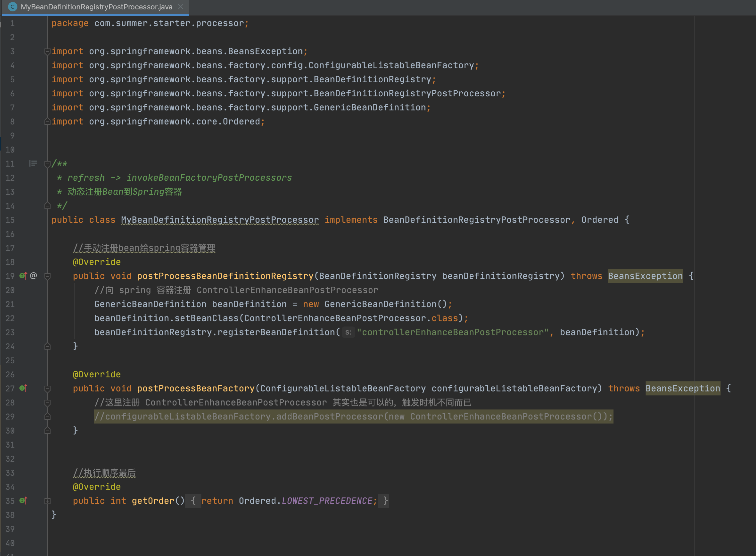Viewport: 756px width, 556px height.
Task: Click the Ordered interface in class declaration
Action: 599,220
